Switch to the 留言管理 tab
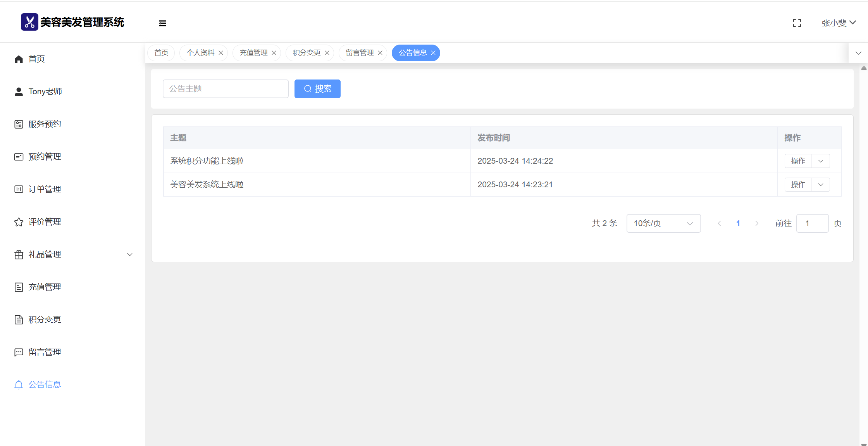The width and height of the screenshot is (868, 446). point(360,53)
